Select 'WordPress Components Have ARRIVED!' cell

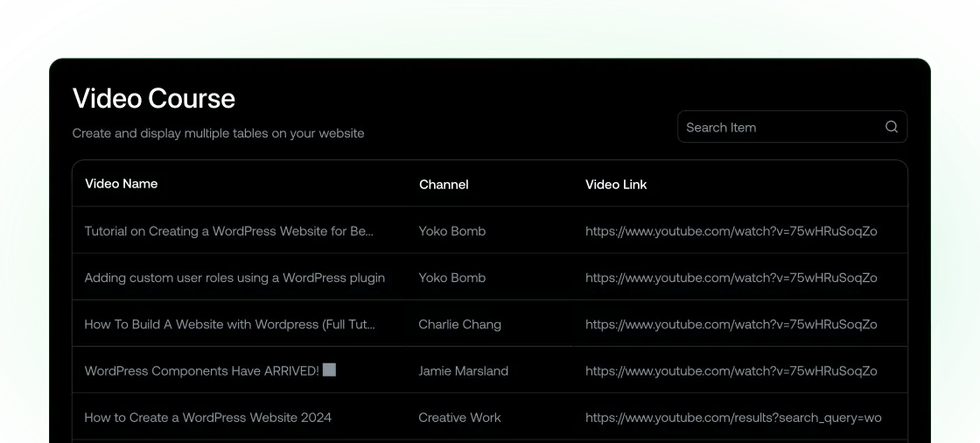pos(210,370)
